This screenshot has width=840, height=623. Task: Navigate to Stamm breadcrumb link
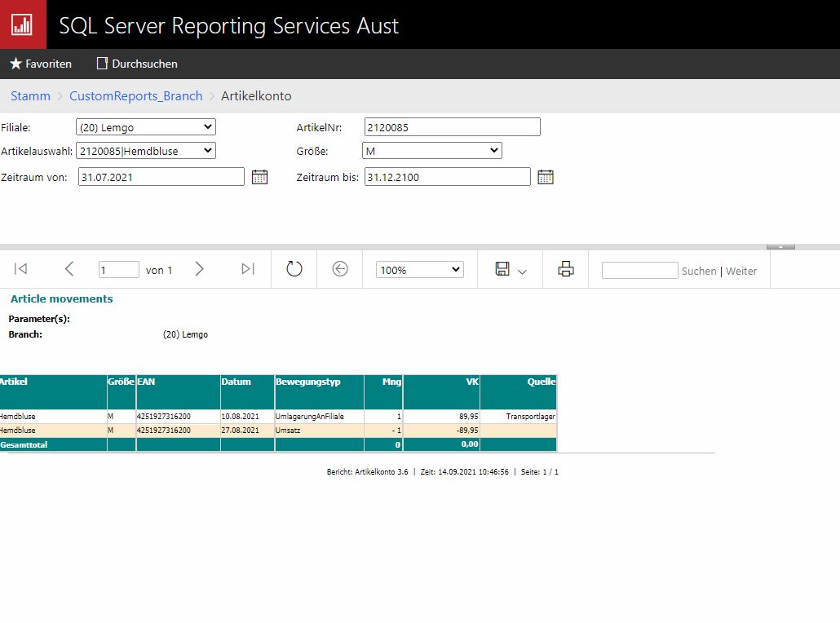click(30, 96)
